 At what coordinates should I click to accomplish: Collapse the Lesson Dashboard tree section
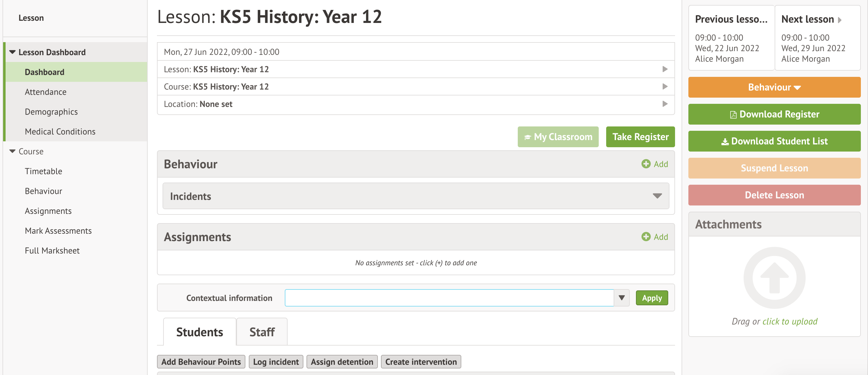tap(12, 52)
